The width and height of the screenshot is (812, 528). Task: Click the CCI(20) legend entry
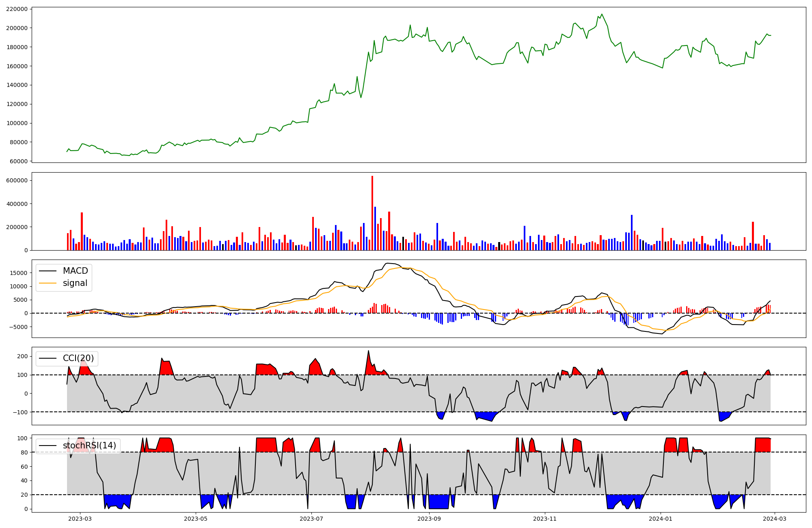(78, 358)
